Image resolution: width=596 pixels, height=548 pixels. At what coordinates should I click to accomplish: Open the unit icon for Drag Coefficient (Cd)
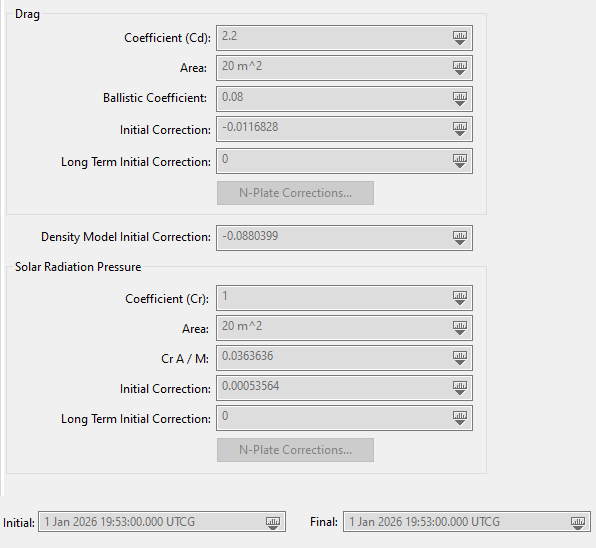click(x=460, y=38)
